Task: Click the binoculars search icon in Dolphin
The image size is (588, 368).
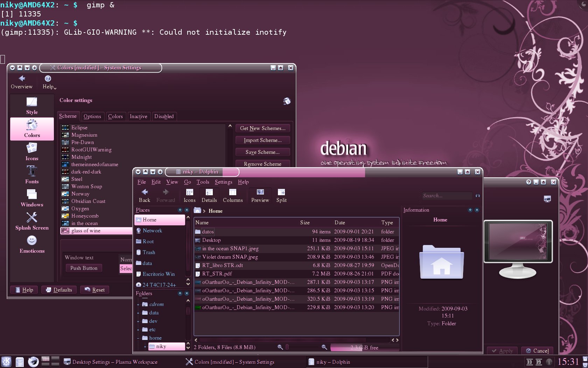Action: (x=478, y=196)
